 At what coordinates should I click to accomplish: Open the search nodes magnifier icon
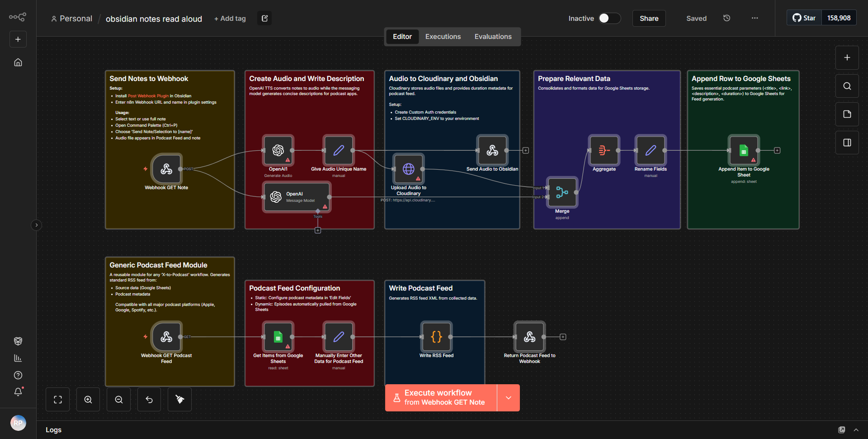[847, 86]
